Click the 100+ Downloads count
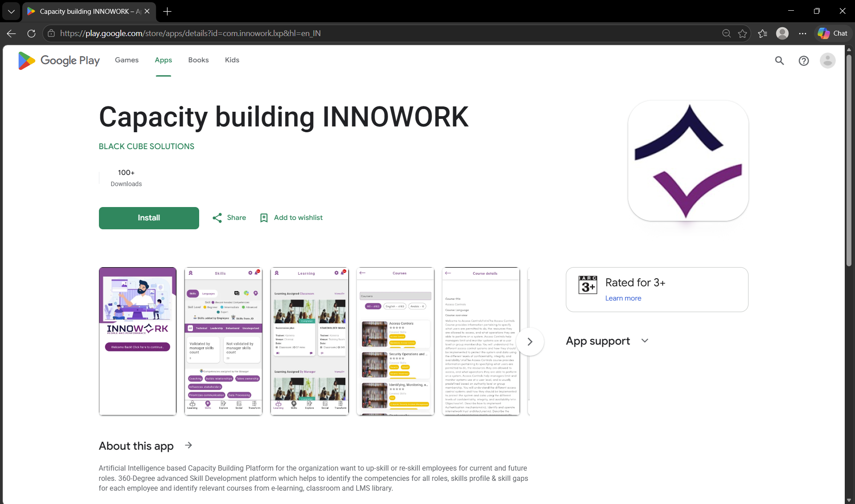 (x=126, y=178)
